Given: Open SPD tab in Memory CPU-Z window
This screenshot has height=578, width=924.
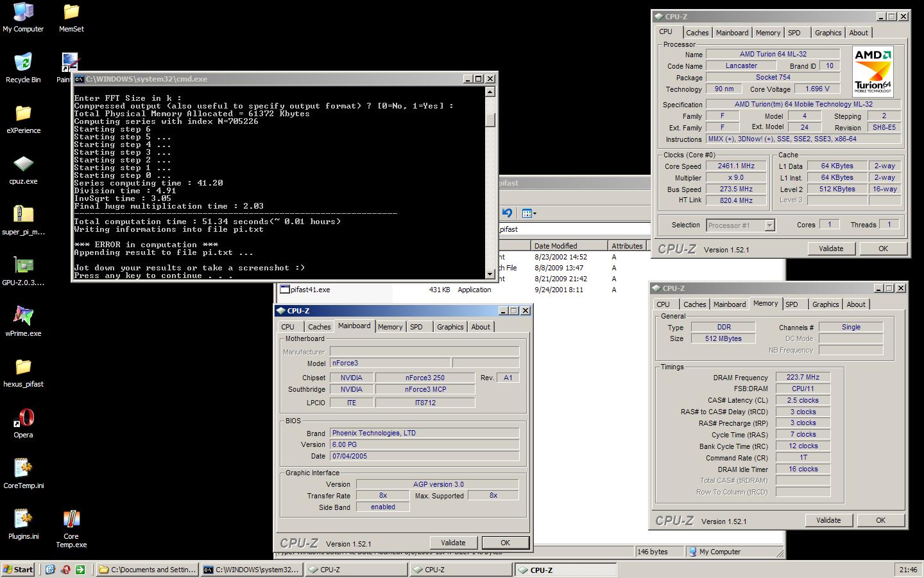Looking at the screenshot, I should click(792, 304).
